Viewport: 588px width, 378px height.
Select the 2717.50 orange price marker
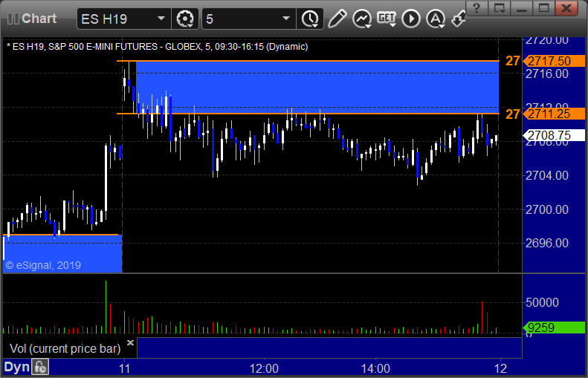(554, 61)
